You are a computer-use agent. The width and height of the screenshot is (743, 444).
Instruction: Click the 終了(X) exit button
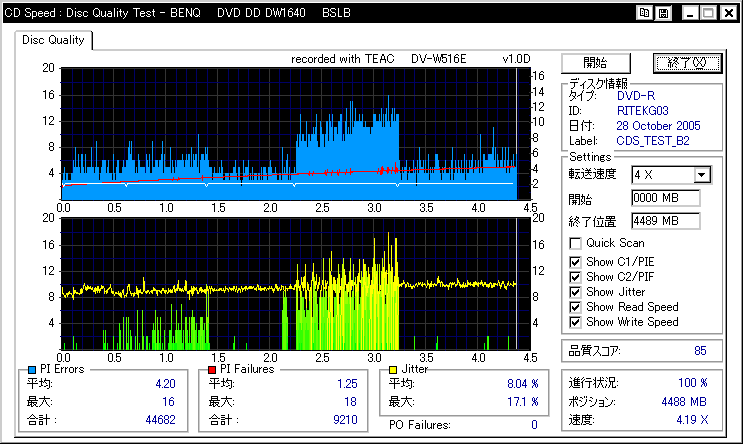coord(687,63)
